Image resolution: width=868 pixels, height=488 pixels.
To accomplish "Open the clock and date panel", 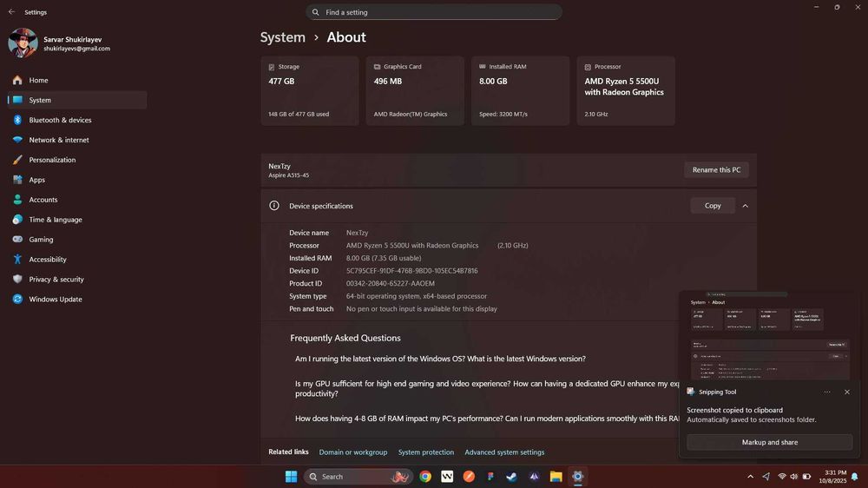I will tap(833, 477).
